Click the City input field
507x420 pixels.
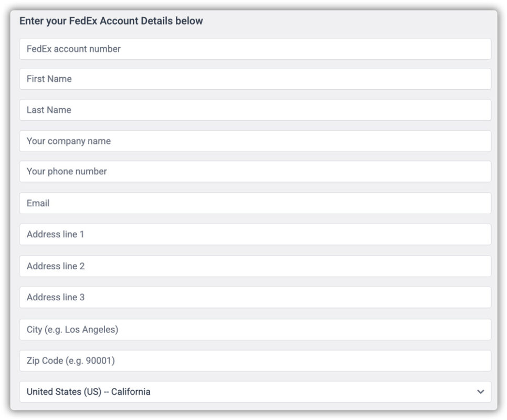(x=255, y=330)
